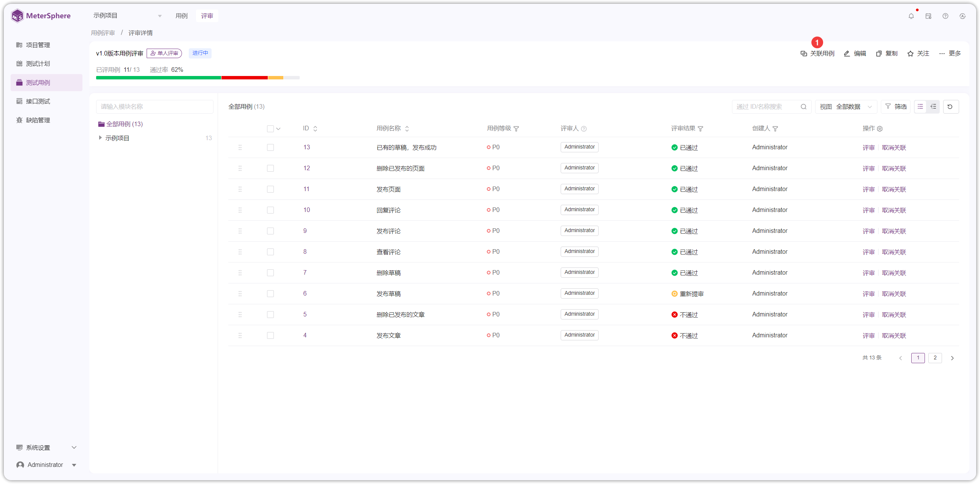Tick the checkbox for case 4
This screenshot has width=980, height=484.
point(270,335)
